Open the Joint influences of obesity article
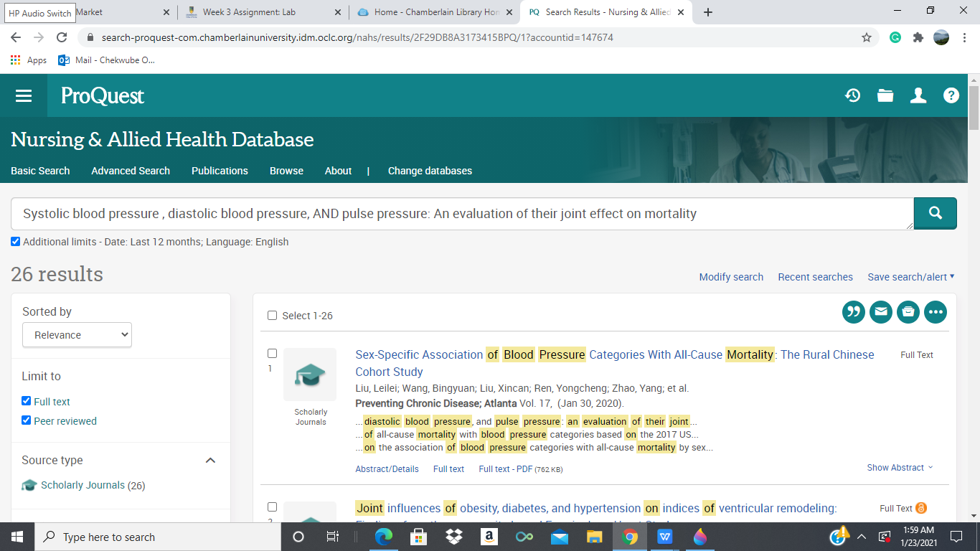The image size is (980, 551). tap(596, 508)
